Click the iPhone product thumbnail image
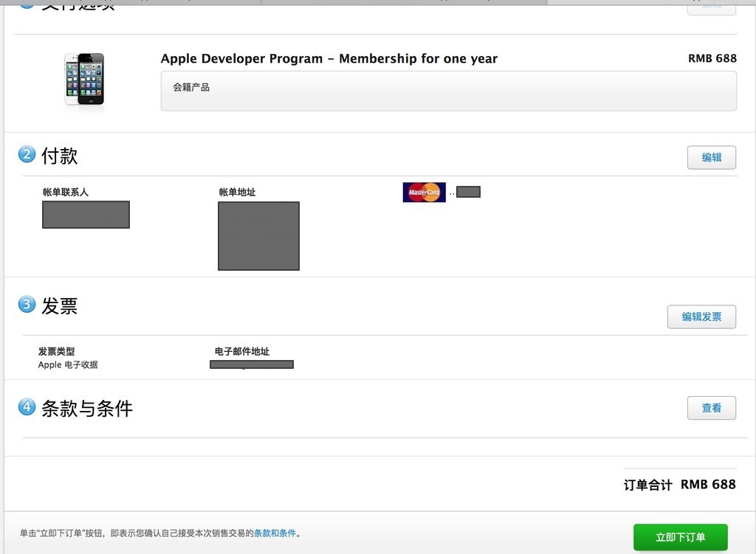756x554 pixels. click(x=84, y=80)
